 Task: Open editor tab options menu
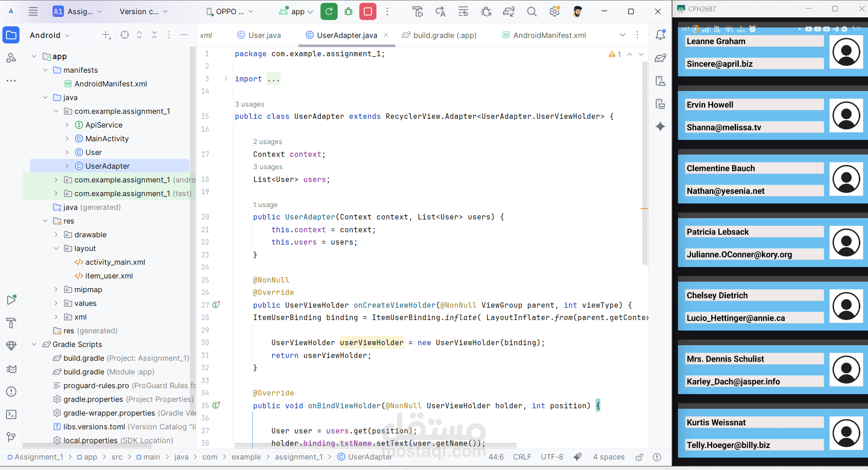point(637,35)
